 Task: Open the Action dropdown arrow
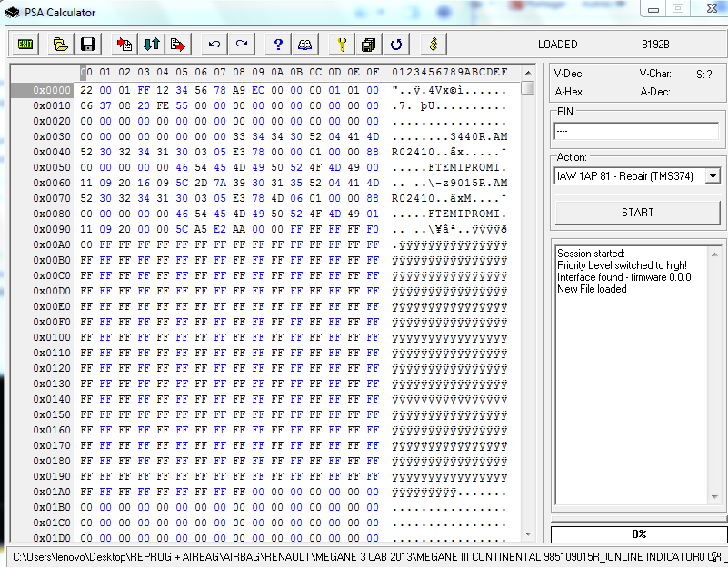point(713,175)
